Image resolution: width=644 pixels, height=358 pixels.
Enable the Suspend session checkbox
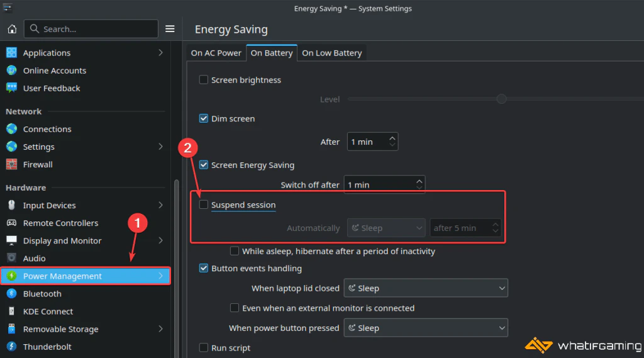tap(203, 204)
